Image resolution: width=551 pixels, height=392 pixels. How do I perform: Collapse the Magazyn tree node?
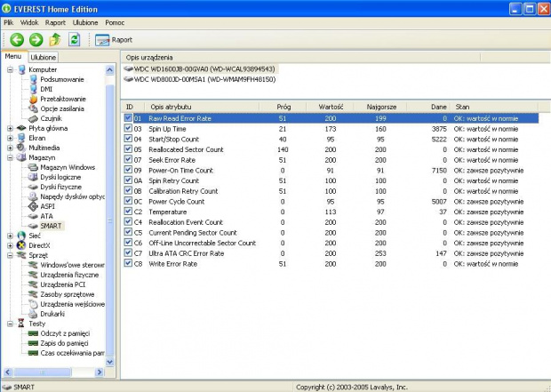pyautogui.click(x=10, y=157)
